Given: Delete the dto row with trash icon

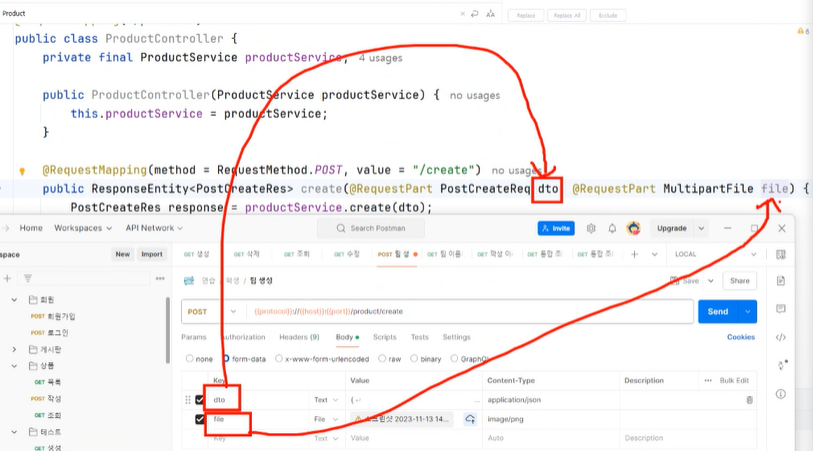Looking at the screenshot, I should click(749, 400).
